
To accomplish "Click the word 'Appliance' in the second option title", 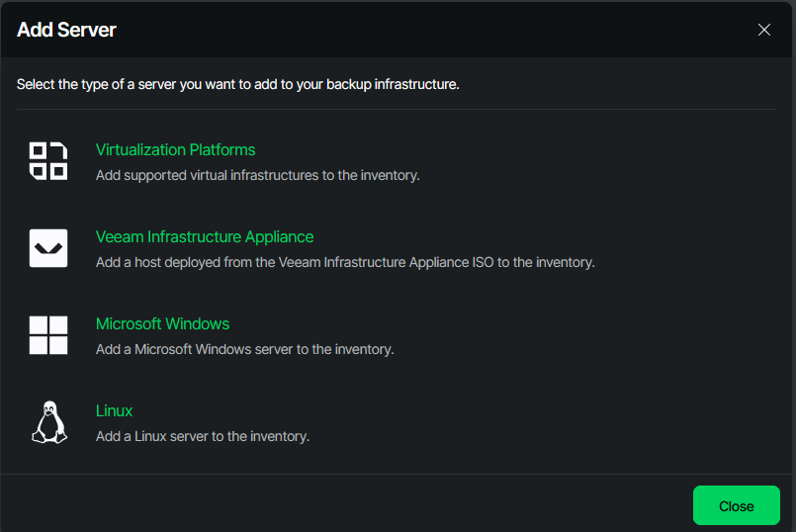I will click(x=277, y=237).
